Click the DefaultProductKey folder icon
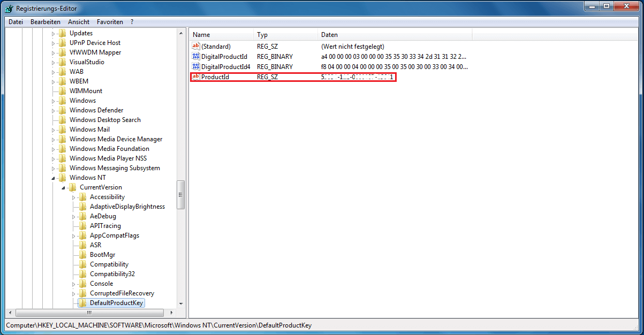The width and height of the screenshot is (644, 335). [x=83, y=303]
